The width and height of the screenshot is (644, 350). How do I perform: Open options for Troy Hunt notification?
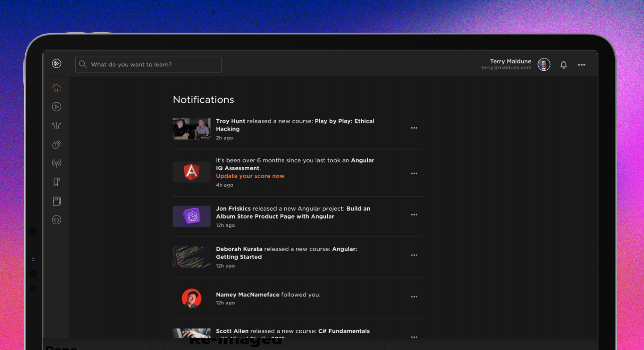click(414, 128)
